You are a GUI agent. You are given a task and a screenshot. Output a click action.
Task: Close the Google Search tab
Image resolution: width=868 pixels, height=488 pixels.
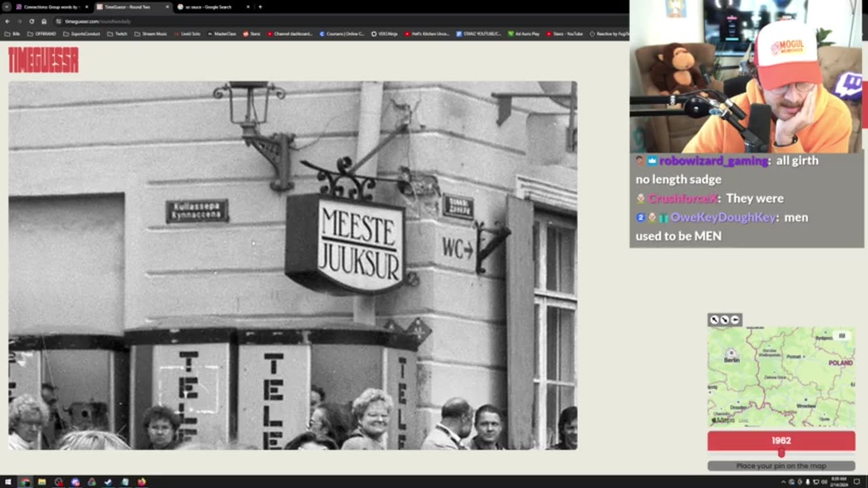(x=248, y=7)
